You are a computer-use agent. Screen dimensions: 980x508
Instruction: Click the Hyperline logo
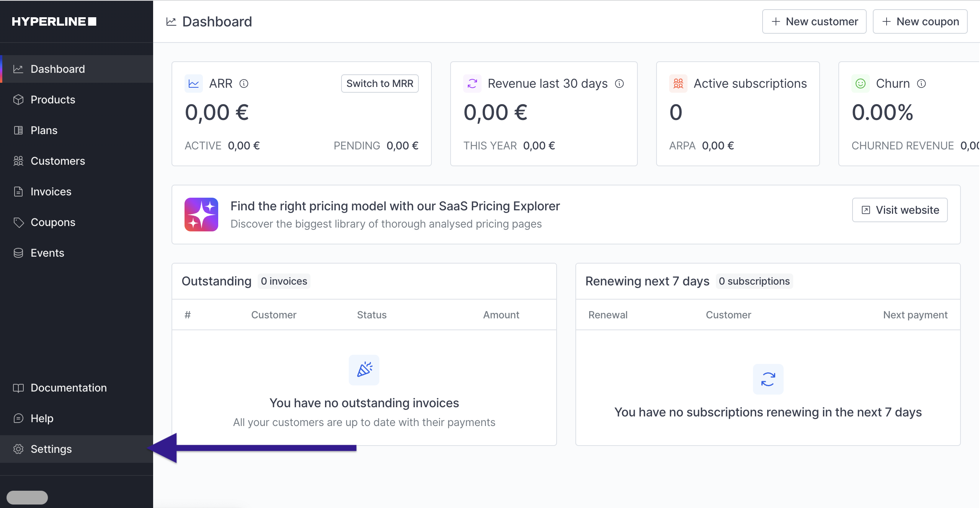pyautogui.click(x=54, y=21)
